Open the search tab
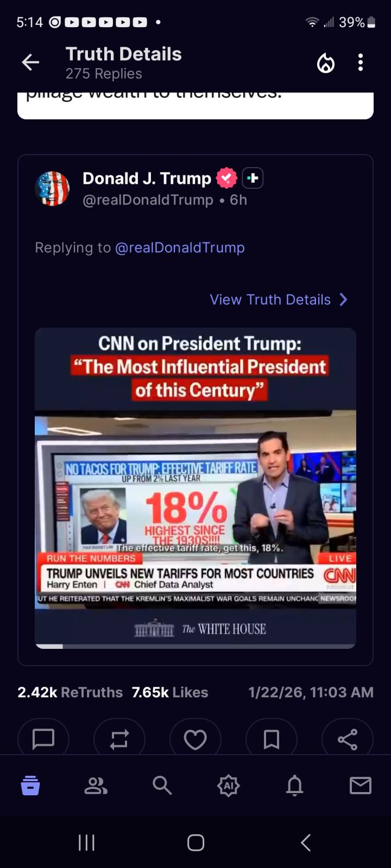 (162, 785)
